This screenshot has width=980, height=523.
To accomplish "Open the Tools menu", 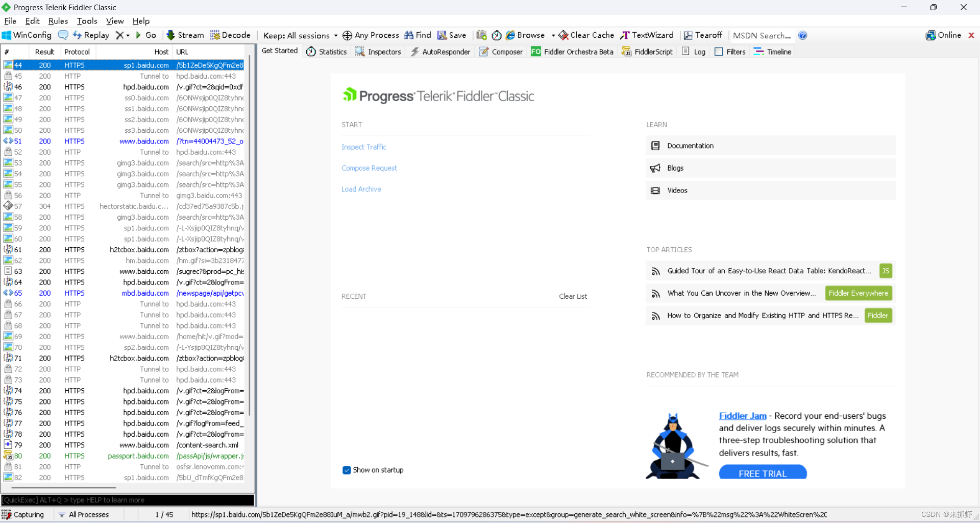I will pos(87,21).
